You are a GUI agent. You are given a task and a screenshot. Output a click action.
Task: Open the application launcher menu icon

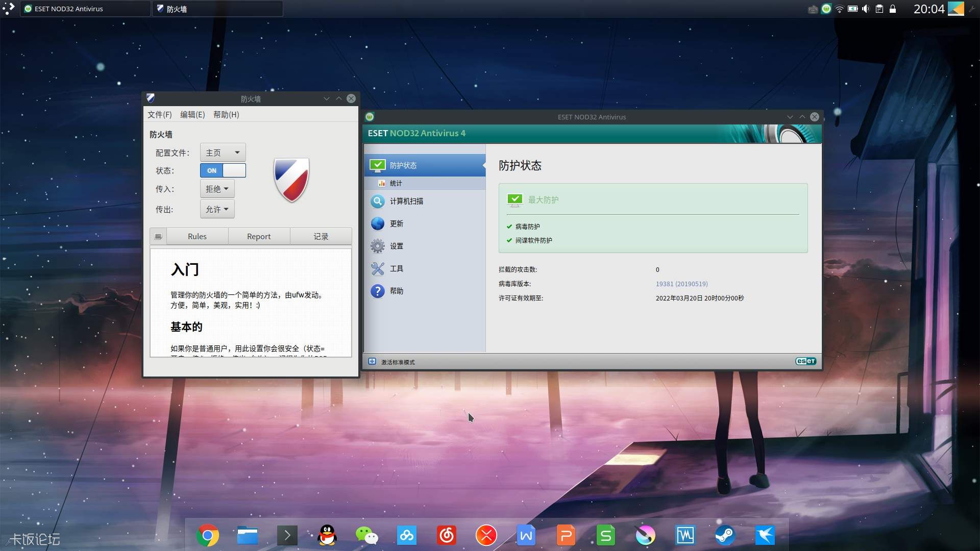click(x=9, y=9)
